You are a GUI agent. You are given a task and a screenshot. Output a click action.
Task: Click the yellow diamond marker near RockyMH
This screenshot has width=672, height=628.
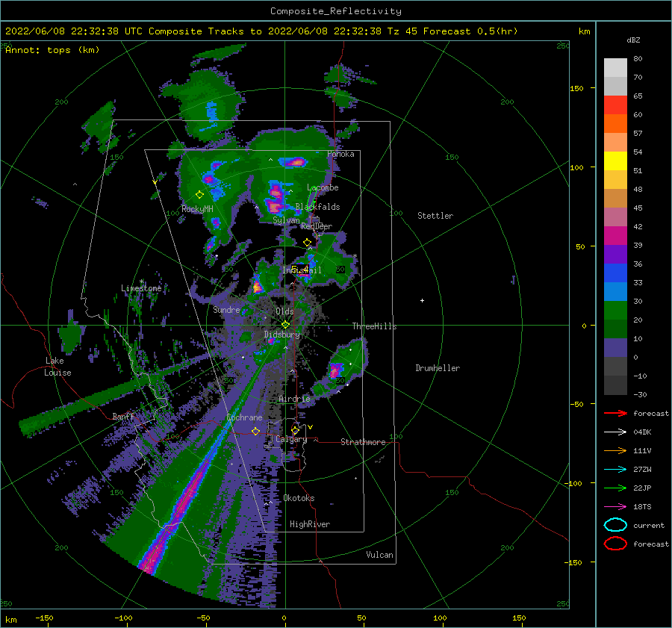coord(199,195)
